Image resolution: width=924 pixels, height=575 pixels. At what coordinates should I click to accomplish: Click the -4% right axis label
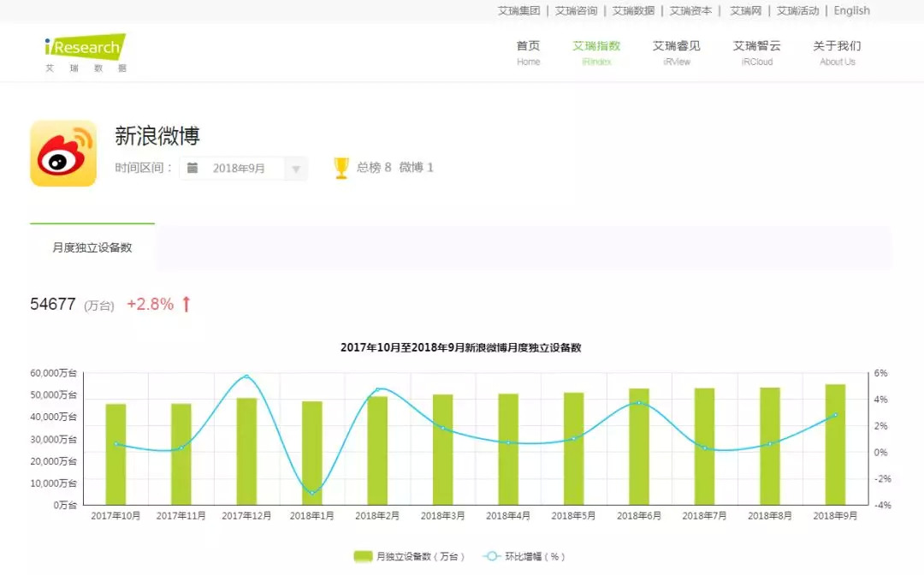point(882,505)
